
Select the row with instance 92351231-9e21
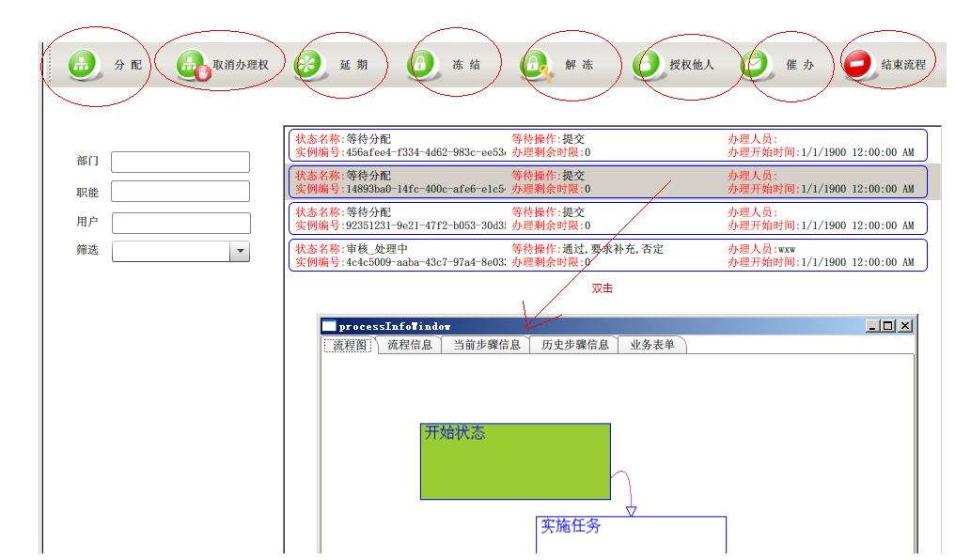click(x=608, y=219)
